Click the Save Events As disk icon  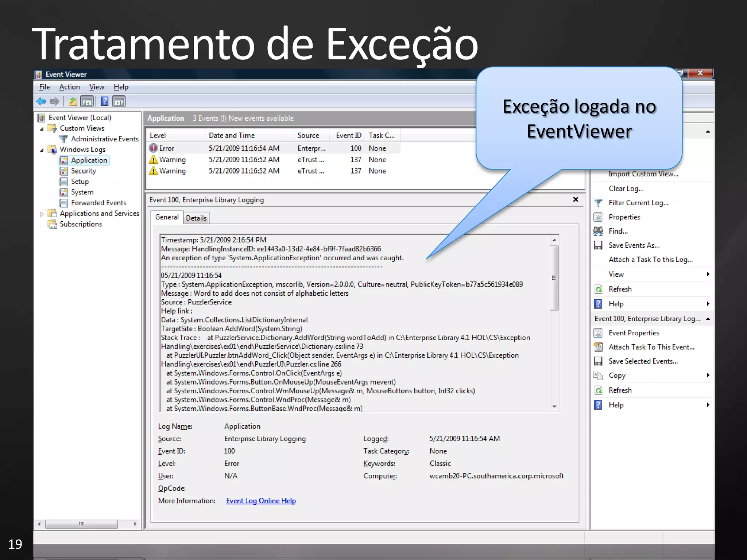(x=598, y=245)
